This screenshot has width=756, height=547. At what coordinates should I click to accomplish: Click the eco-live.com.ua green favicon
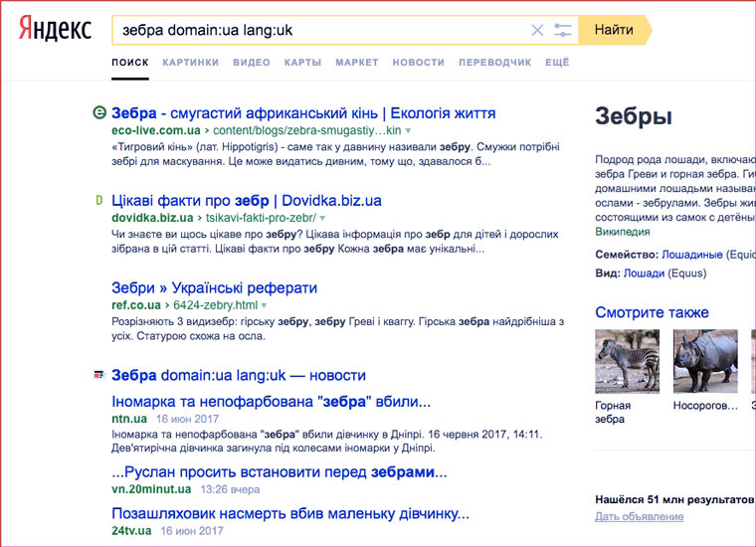tap(98, 112)
